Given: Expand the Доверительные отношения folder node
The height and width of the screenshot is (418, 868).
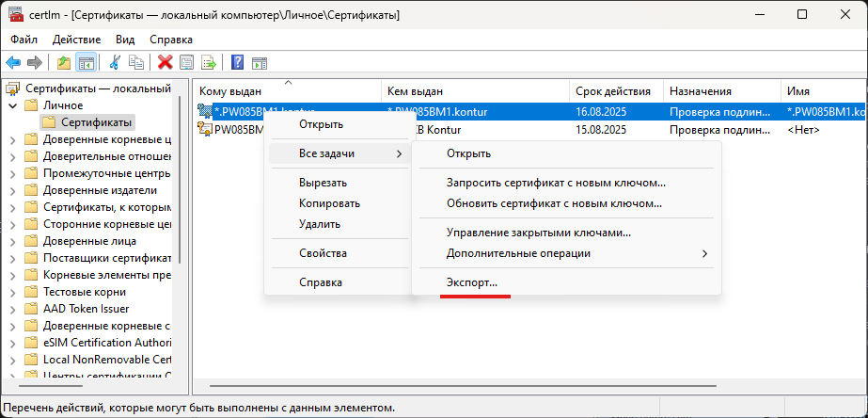Looking at the screenshot, I should click(x=12, y=156).
